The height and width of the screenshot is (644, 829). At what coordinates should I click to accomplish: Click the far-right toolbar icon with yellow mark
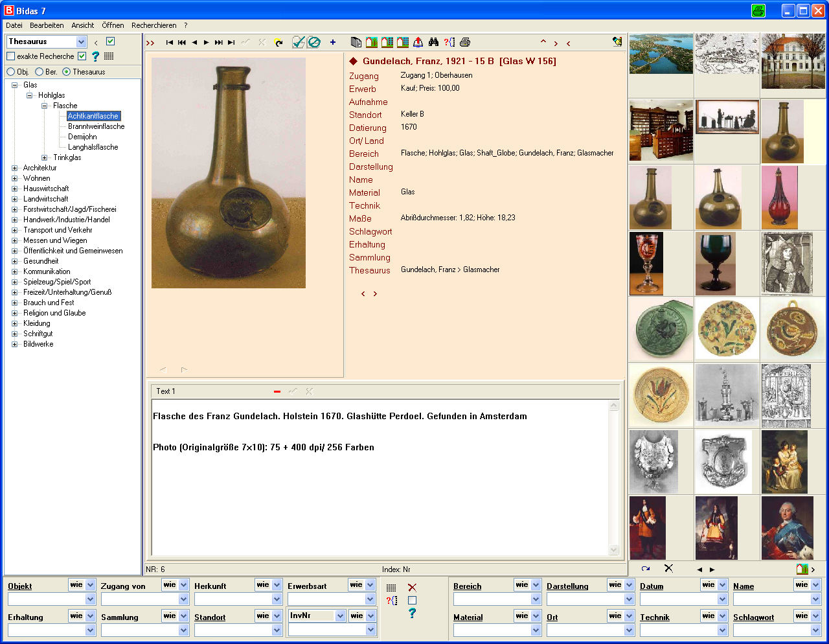click(617, 41)
